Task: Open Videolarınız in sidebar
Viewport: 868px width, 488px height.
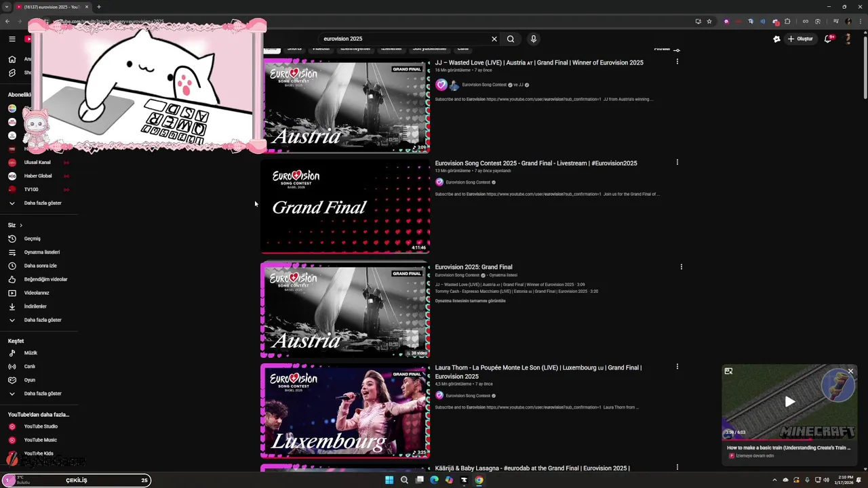Action: [39, 293]
